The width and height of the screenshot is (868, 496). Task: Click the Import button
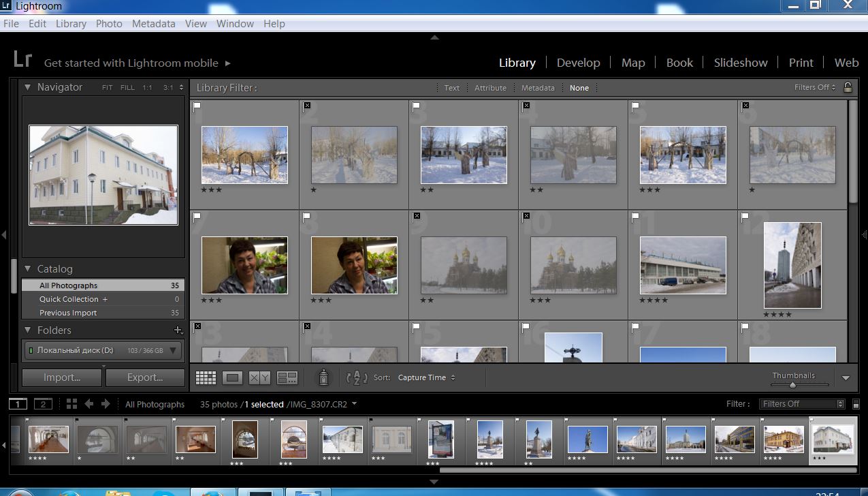[62, 377]
